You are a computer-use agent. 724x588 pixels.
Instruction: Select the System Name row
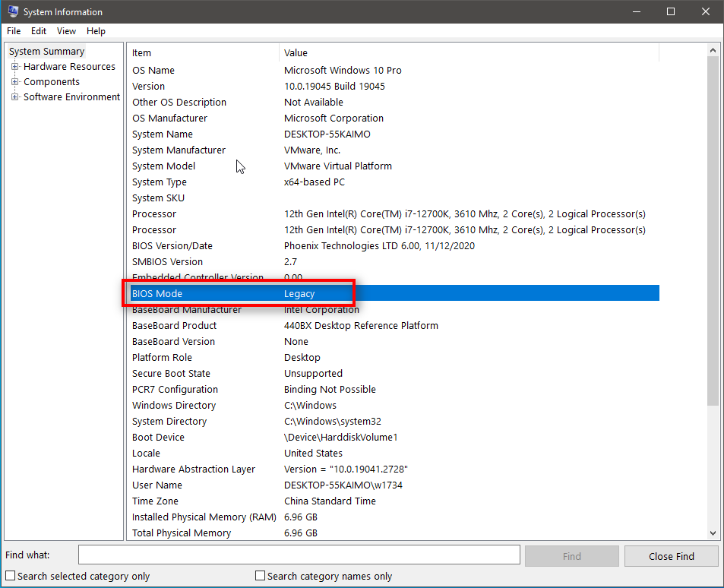coord(394,134)
